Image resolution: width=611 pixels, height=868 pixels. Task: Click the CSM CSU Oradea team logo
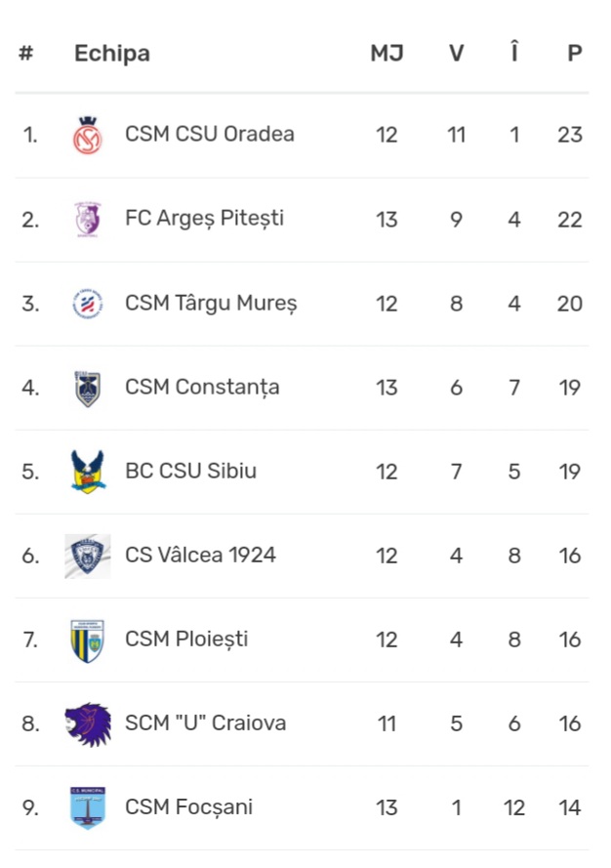[x=88, y=135]
